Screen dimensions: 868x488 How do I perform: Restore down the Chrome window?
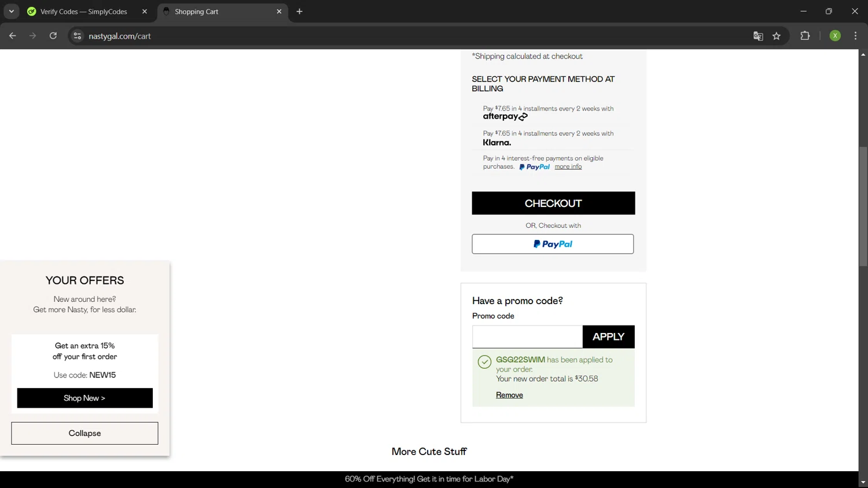coord(829,12)
